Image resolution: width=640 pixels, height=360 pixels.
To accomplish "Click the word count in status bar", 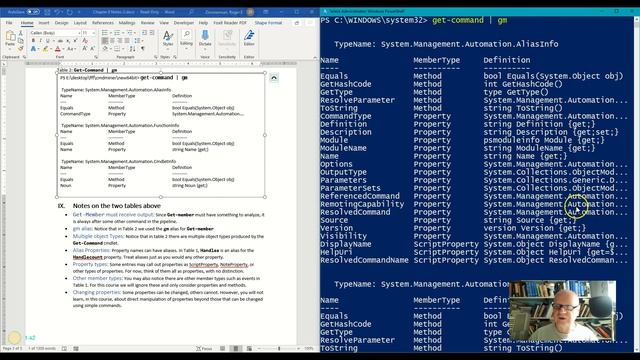I will tap(42, 349).
